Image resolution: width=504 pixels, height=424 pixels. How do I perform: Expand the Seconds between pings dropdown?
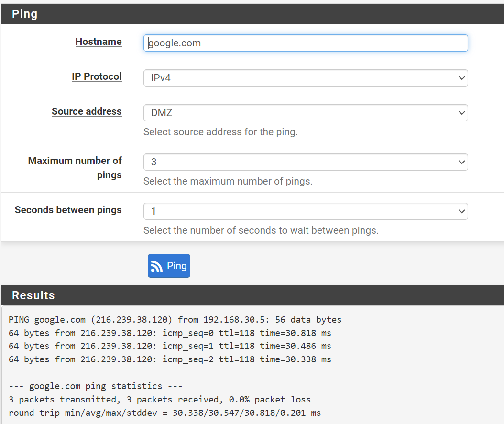point(306,211)
